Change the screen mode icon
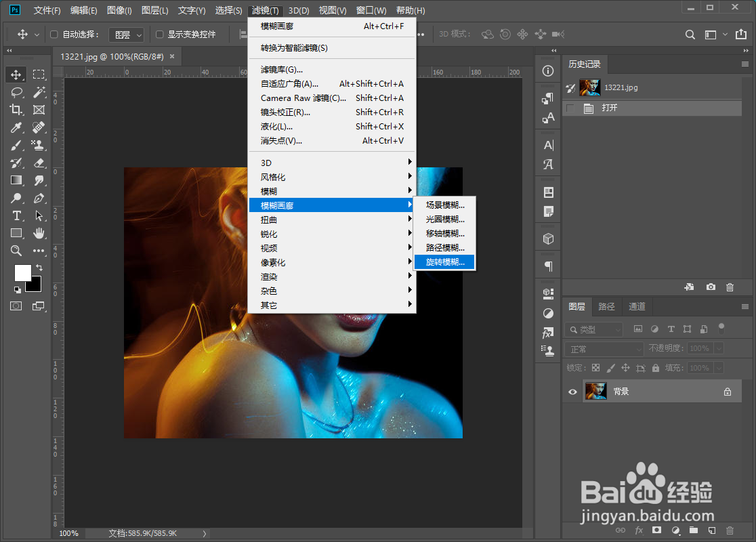Image resolution: width=756 pixels, height=542 pixels. (38, 306)
